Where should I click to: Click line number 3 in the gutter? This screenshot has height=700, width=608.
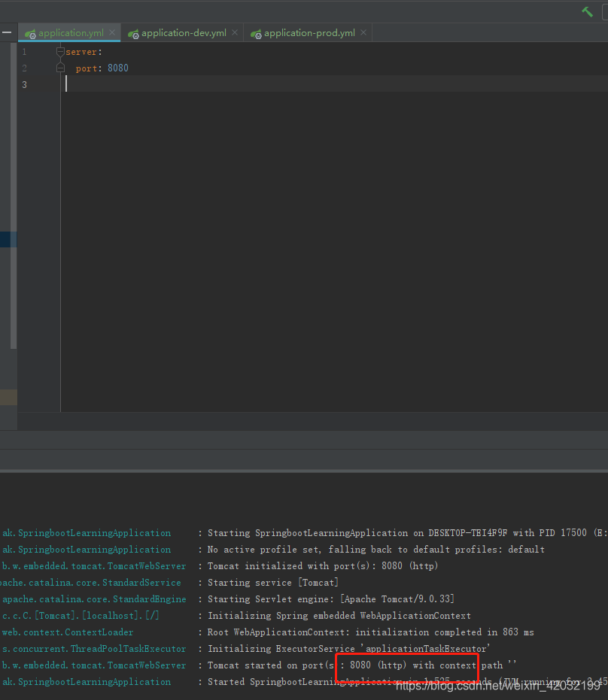pos(24,85)
